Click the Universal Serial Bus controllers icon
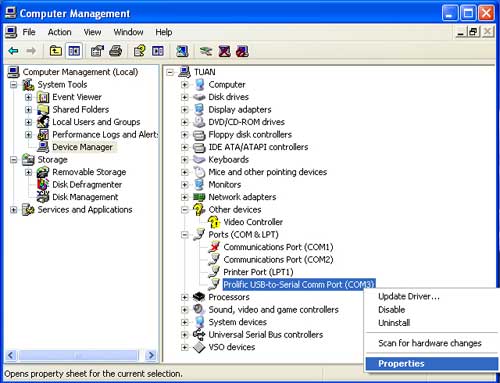The width and height of the screenshot is (500, 383). [199, 334]
